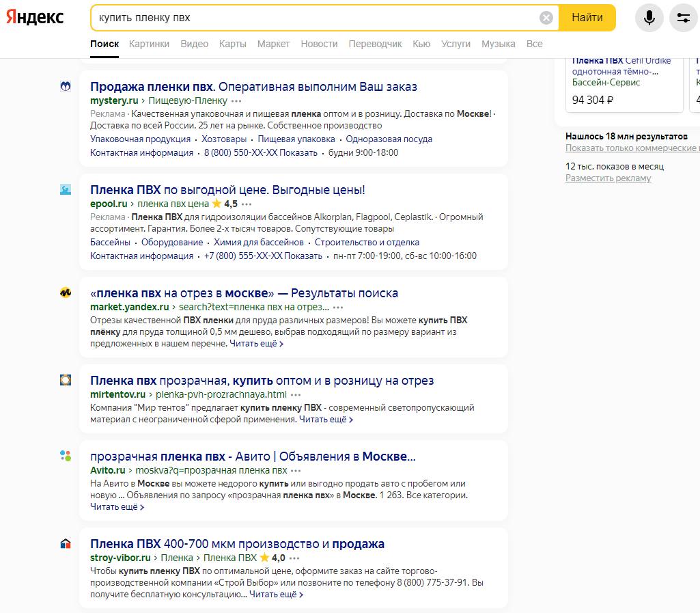
Task: Click the 4,5 star rating of epool.ru
Action: tap(225, 204)
